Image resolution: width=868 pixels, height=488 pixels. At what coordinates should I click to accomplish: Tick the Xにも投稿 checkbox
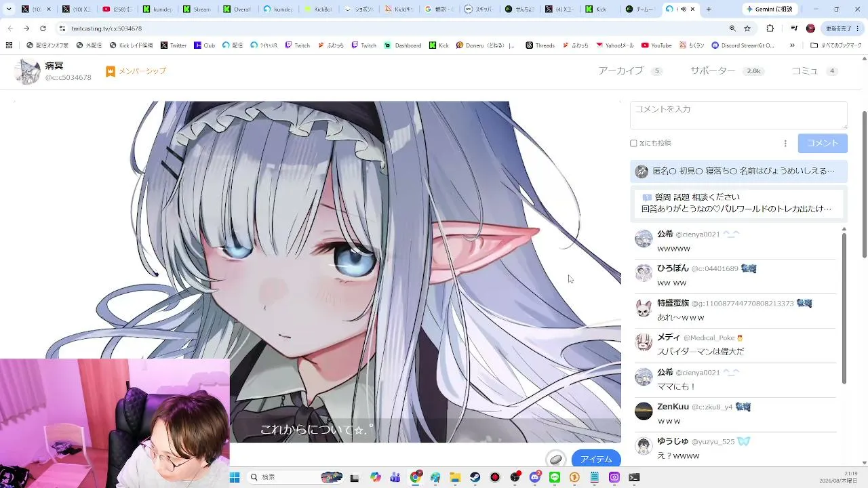coord(633,143)
